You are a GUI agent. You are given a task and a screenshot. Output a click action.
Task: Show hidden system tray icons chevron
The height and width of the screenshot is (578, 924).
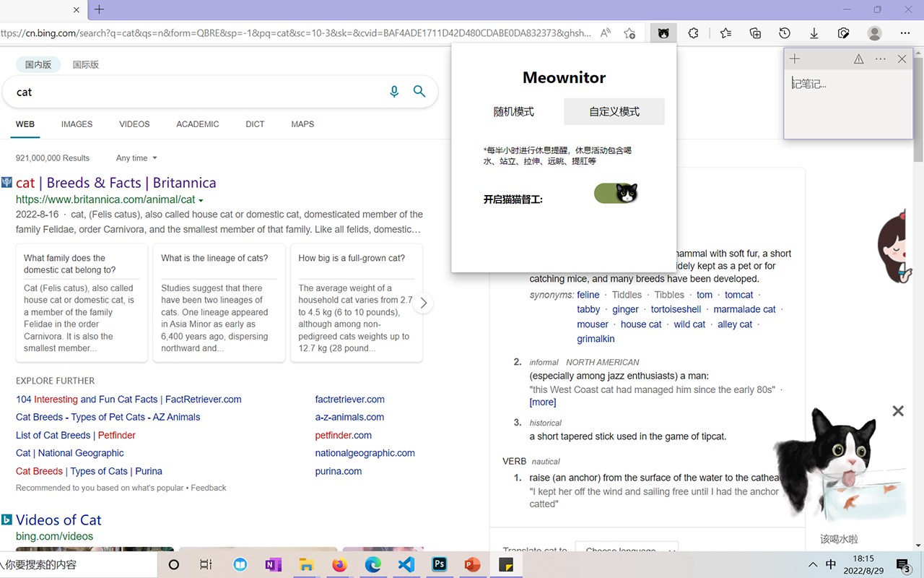(x=813, y=565)
